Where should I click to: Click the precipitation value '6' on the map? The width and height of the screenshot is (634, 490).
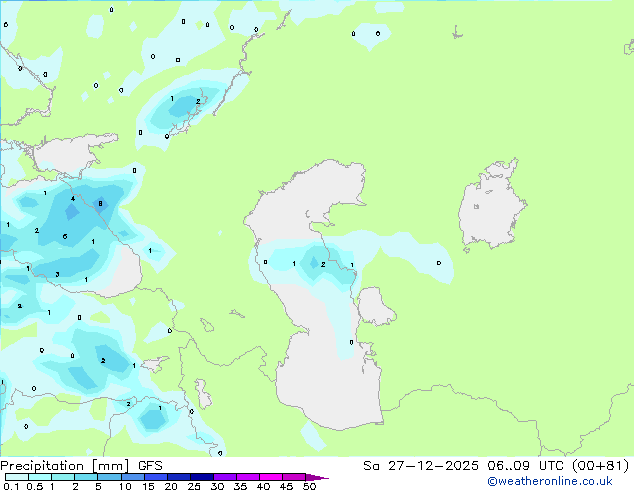(x=65, y=237)
